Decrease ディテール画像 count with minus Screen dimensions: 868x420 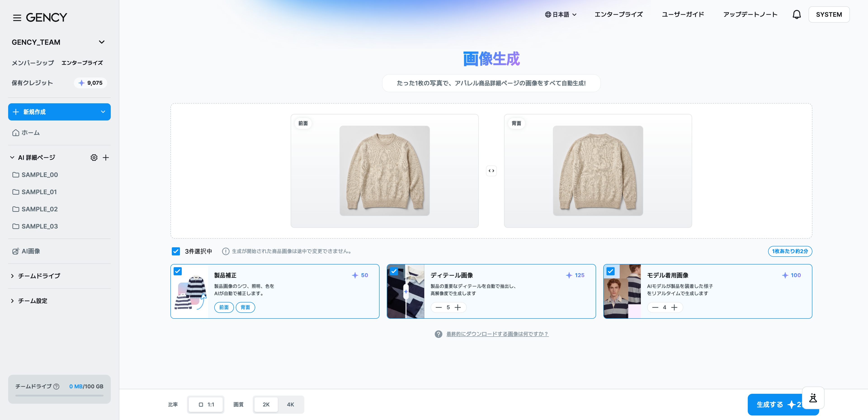pos(438,307)
